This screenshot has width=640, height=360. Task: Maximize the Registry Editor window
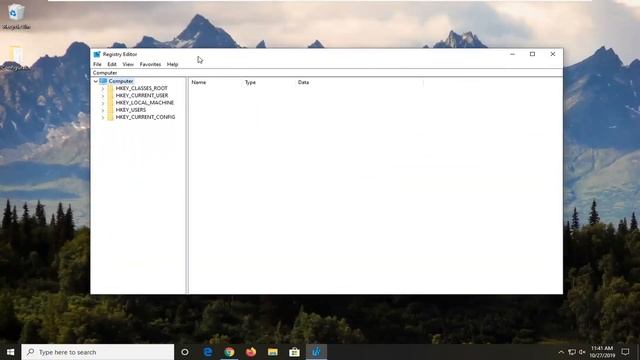point(532,54)
